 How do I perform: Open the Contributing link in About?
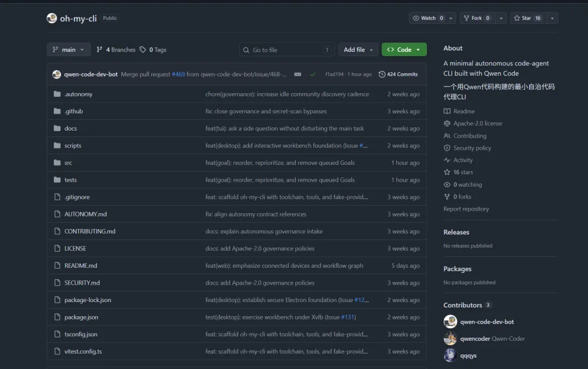point(469,136)
